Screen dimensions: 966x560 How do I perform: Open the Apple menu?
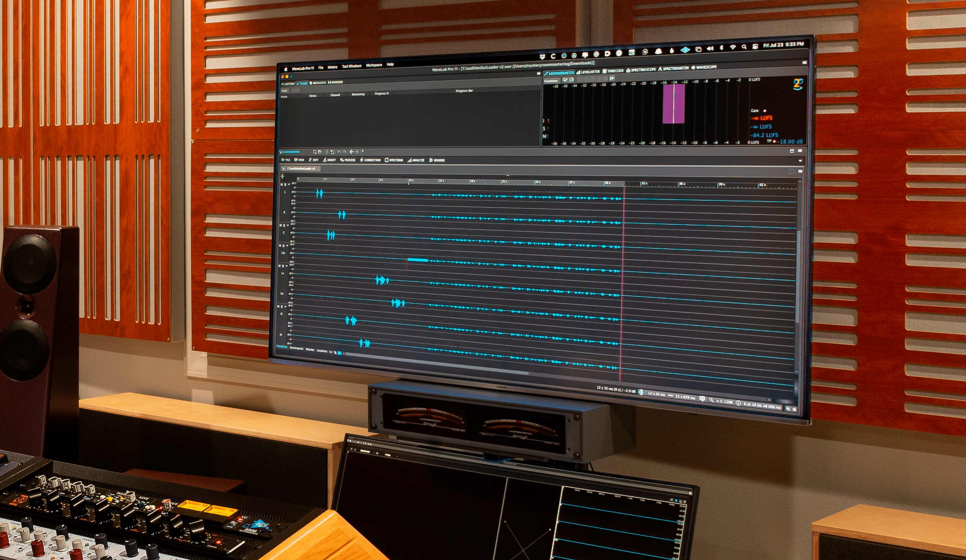286,69
